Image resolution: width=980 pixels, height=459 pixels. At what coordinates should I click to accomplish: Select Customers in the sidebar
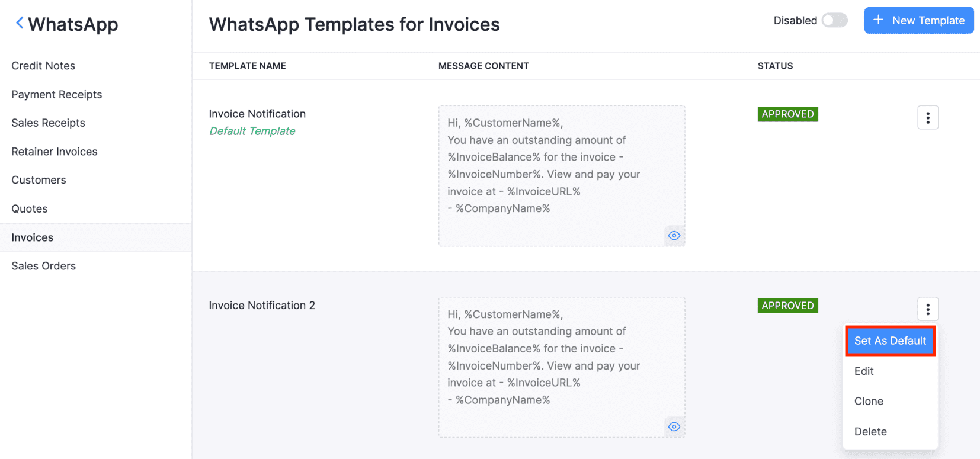click(x=39, y=180)
